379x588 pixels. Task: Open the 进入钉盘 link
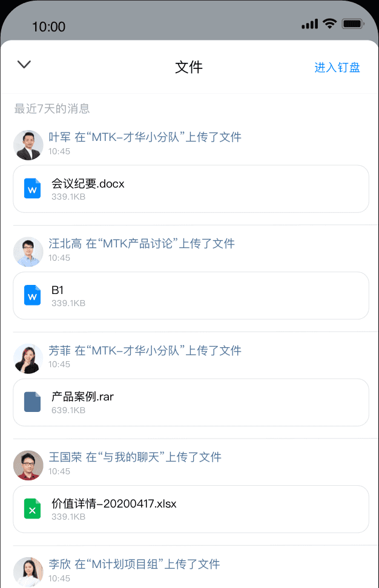click(337, 67)
